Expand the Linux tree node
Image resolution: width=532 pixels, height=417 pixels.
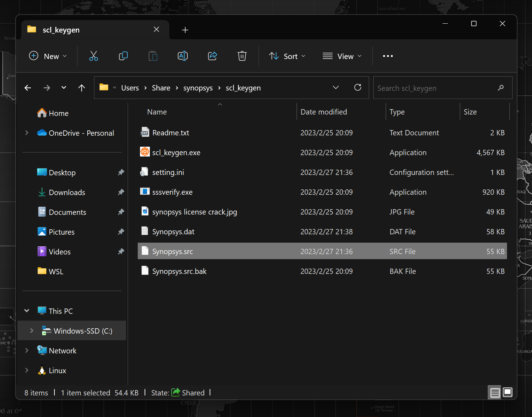[27, 370]
